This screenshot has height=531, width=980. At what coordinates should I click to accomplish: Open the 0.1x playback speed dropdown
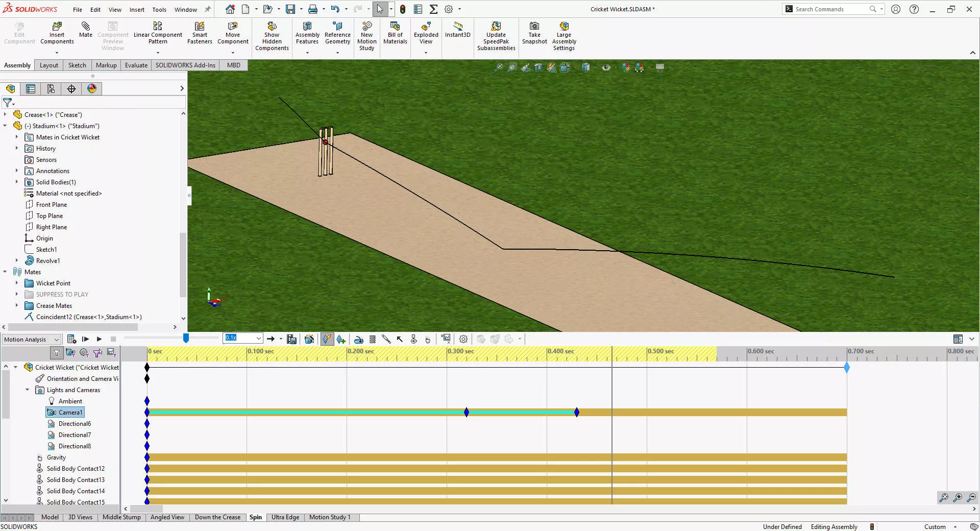(258, 339)
